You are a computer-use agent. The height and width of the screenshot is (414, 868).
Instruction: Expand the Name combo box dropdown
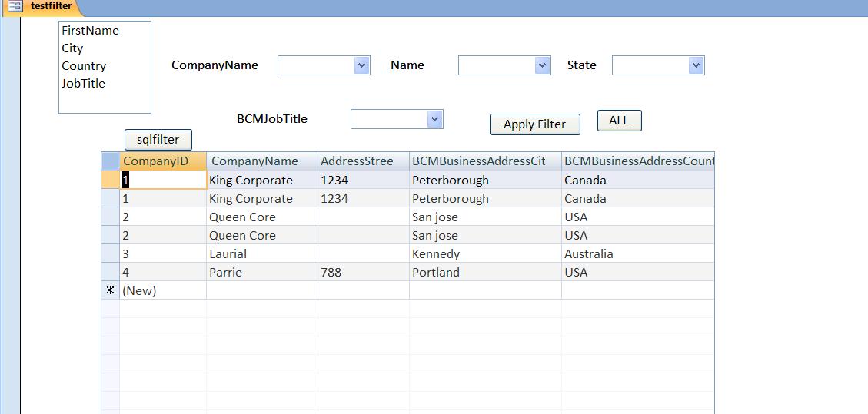pyautogui.click(x=543, y=65)
